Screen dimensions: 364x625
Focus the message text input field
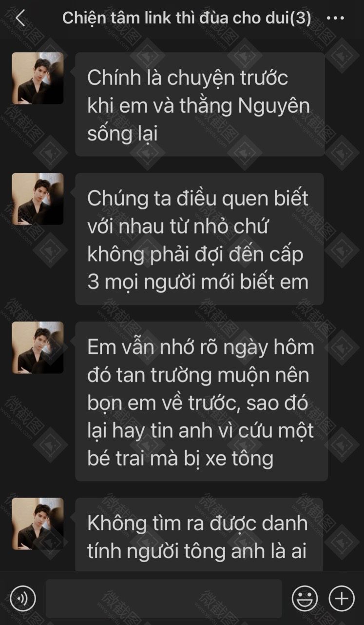tap(164, 599)
